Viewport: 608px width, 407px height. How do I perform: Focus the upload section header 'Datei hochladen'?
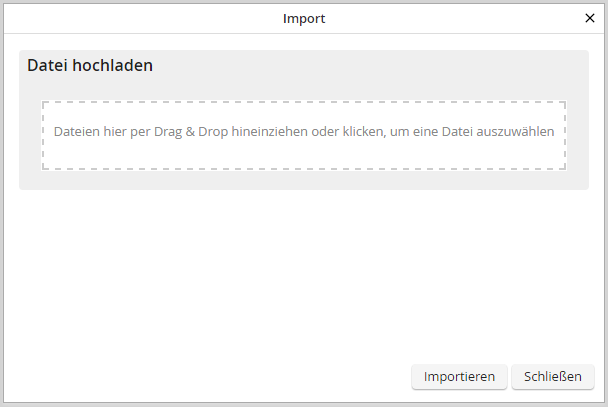[x=90, y=66]
